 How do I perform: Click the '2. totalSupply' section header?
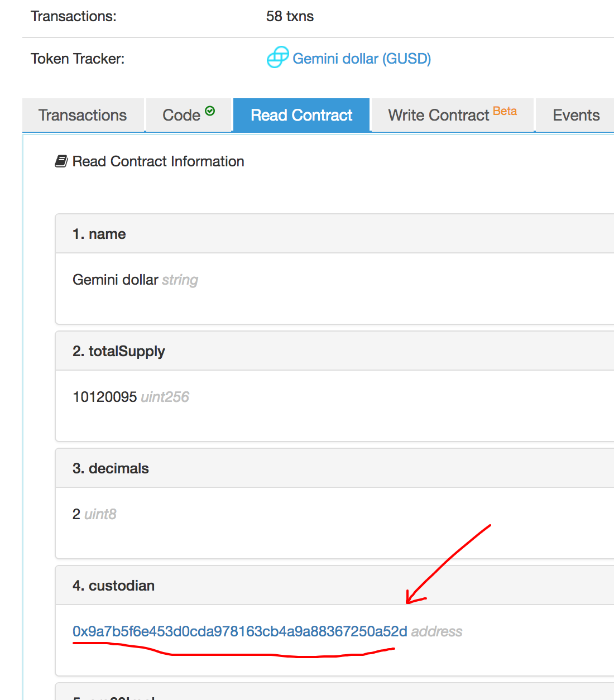coord(335,351)
